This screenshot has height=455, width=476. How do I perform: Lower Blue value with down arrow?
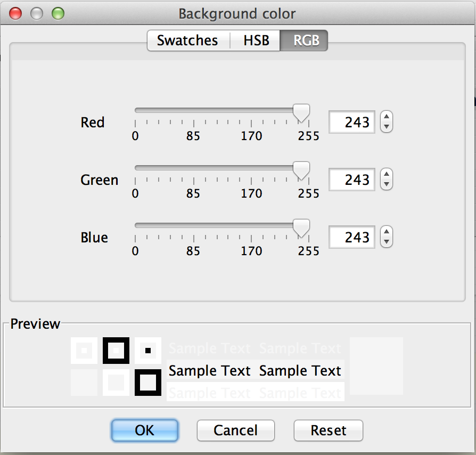(387, 243)
